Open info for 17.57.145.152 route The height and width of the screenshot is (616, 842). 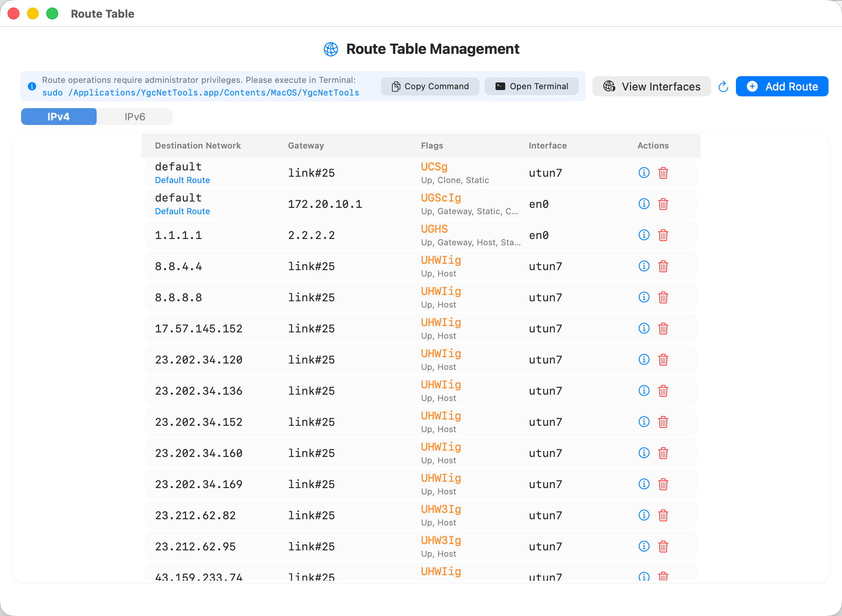(644, 329)
